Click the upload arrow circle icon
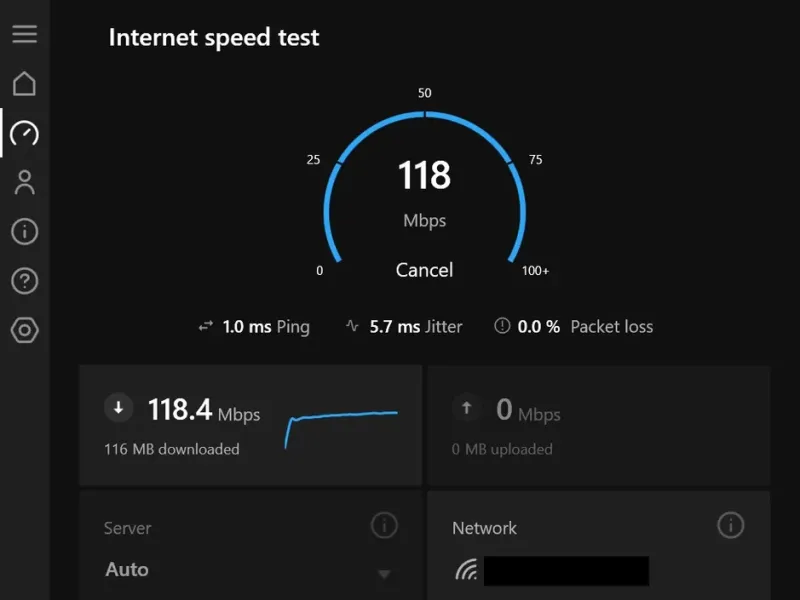 point(467,407)
